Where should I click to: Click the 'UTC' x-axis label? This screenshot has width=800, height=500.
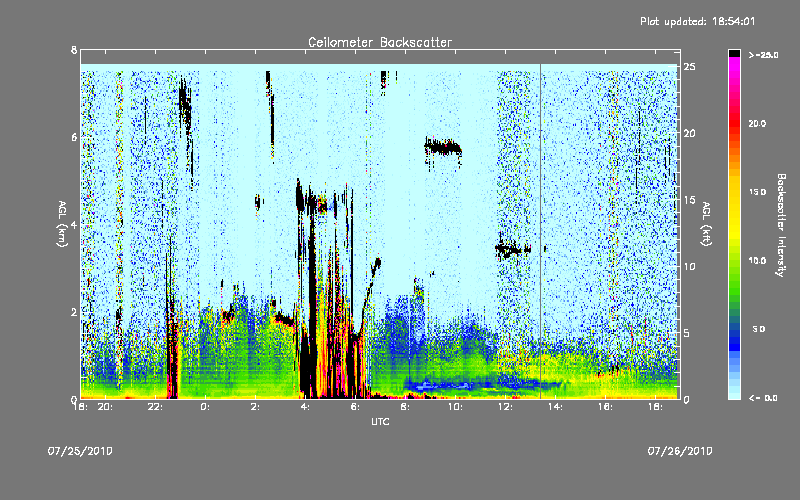pyautogui.click(x=380, y=421)
